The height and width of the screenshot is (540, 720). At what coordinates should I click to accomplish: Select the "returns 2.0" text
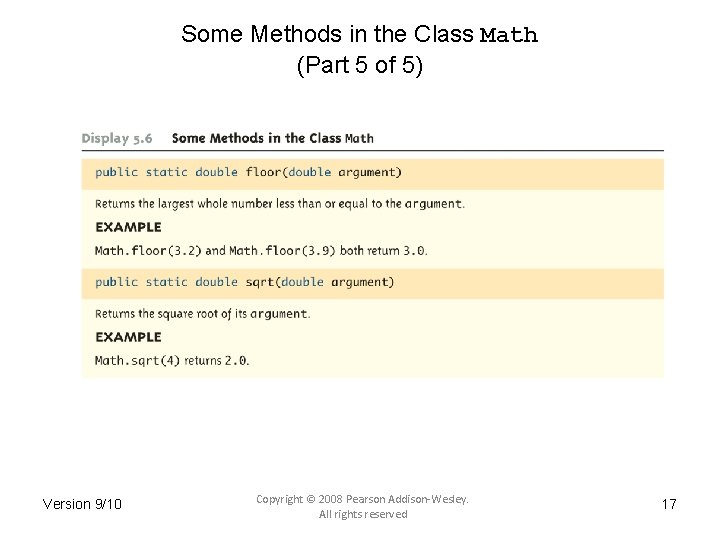point(217,360)
